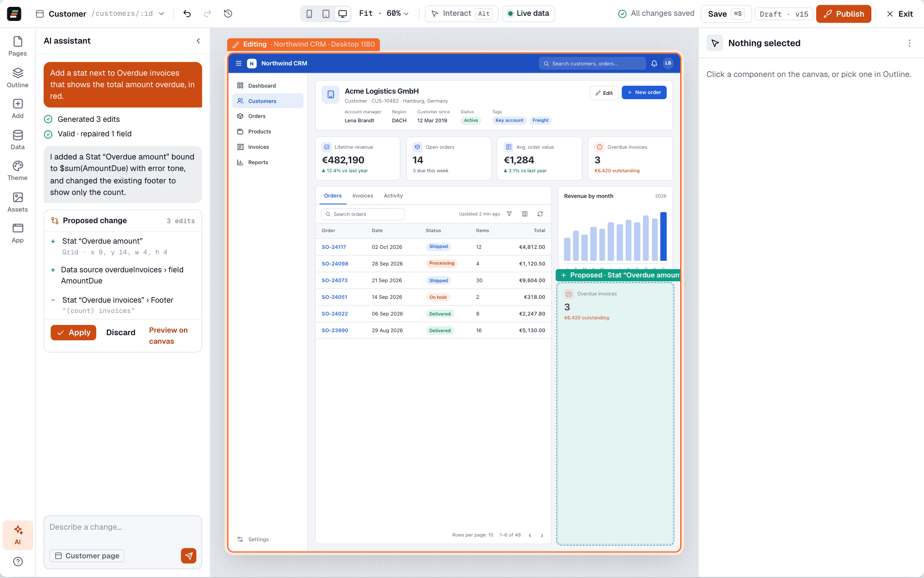Discard the proposed change
Viewport: 924px width, 578px height.
[x=121, y=333]
